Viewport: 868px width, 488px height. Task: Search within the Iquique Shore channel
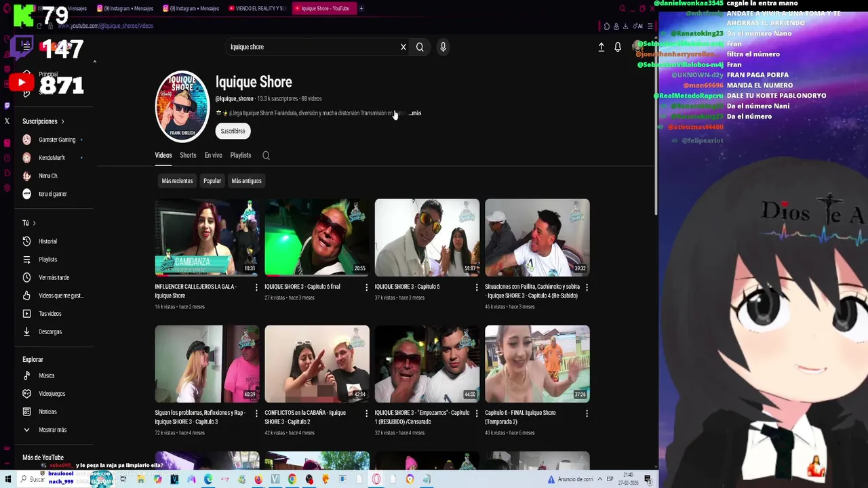point(266,155)
